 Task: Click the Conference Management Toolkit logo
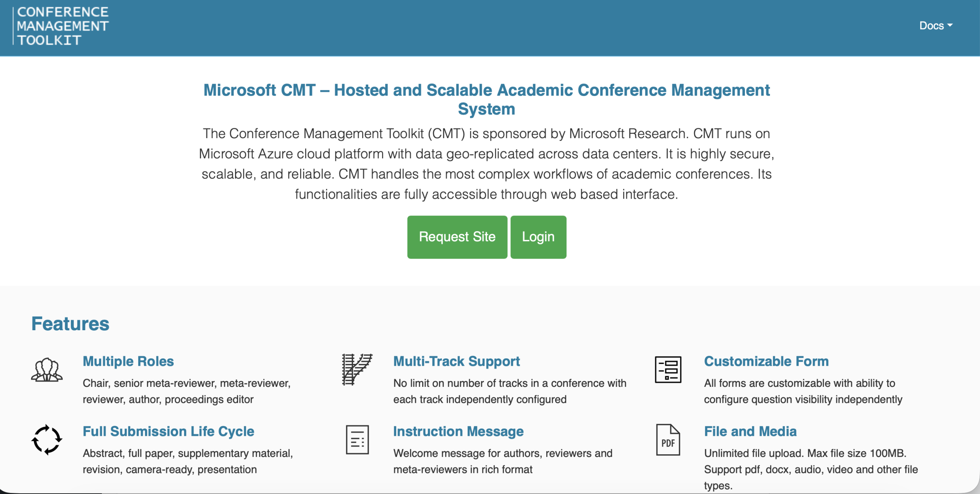coord(61,26)
